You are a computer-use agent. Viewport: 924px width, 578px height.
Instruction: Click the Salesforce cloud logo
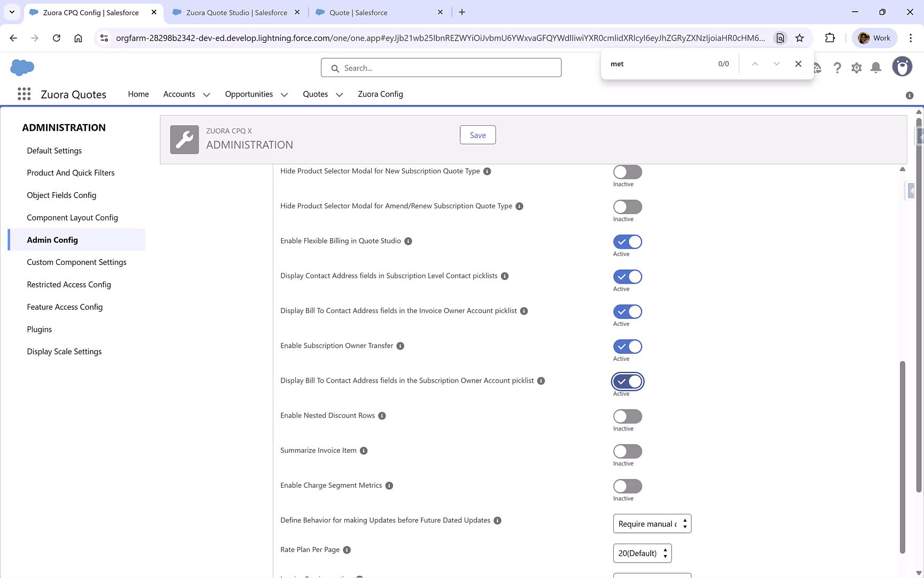pos(21,67)
